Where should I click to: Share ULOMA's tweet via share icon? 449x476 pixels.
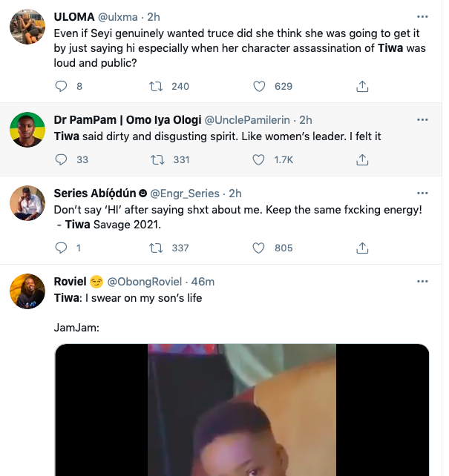pyautogui.click(x=362, y=87)
